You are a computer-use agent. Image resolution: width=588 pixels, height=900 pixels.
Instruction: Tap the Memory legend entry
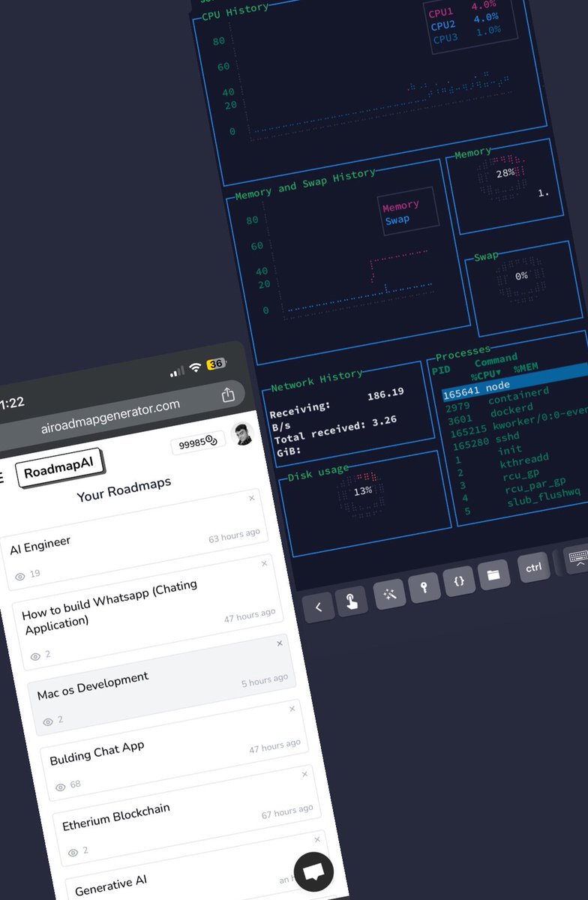tap(400, 206)
